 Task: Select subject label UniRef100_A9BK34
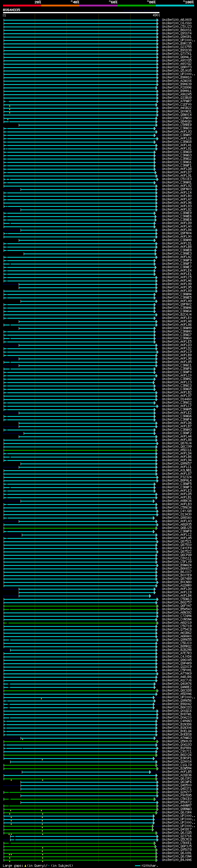coord(177,501)
